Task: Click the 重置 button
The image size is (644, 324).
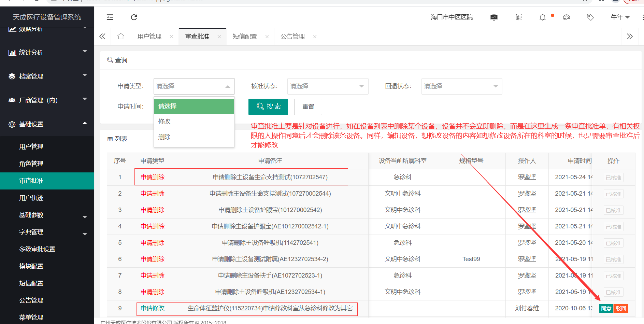Action: coord(308,107)
